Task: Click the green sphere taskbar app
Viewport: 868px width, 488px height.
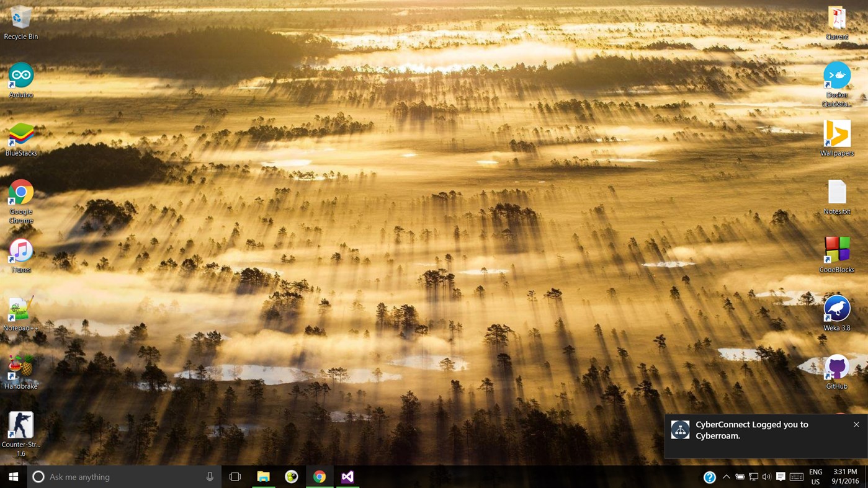Action: coord(292,477)
